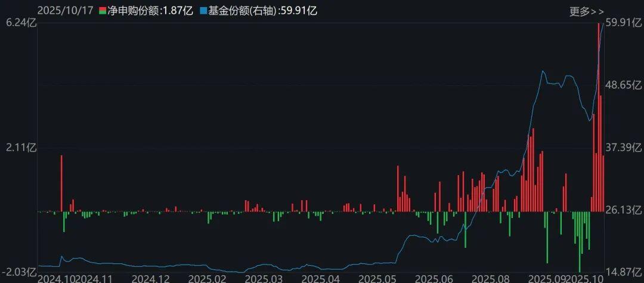
Task: Click the blue 基金份额 legend swatch
Action: pyautogui.click(x=203, y=11)
